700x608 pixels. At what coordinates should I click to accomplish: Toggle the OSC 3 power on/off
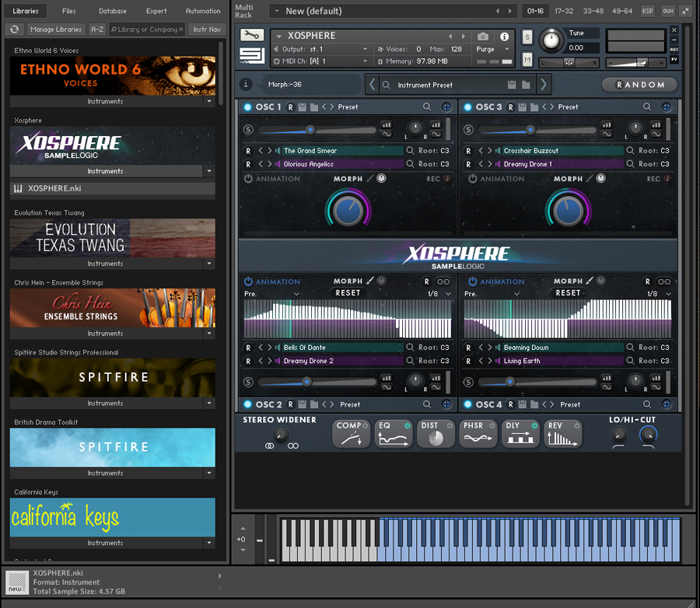pos(467,107)
